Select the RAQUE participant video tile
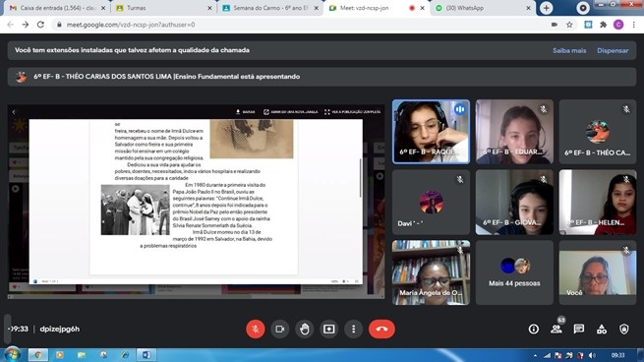 coord(431,132)
